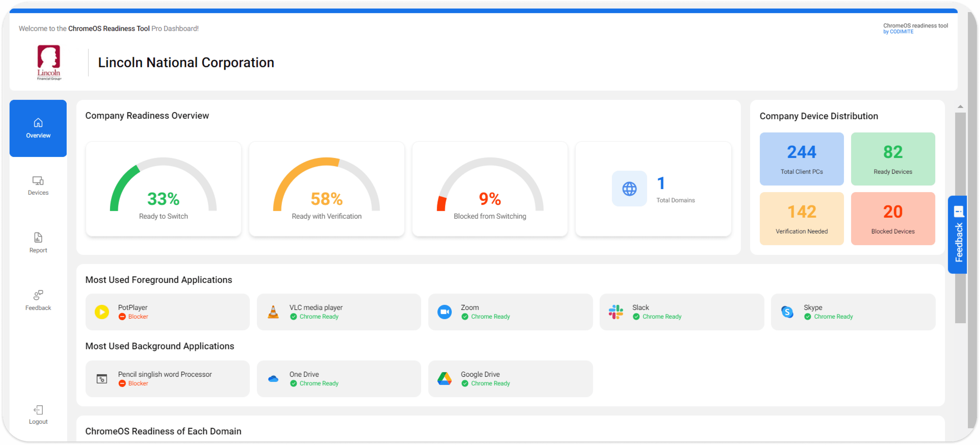Click the 'Total Domains' label
Screen dimensions: 980x445
tap(675, 201)
